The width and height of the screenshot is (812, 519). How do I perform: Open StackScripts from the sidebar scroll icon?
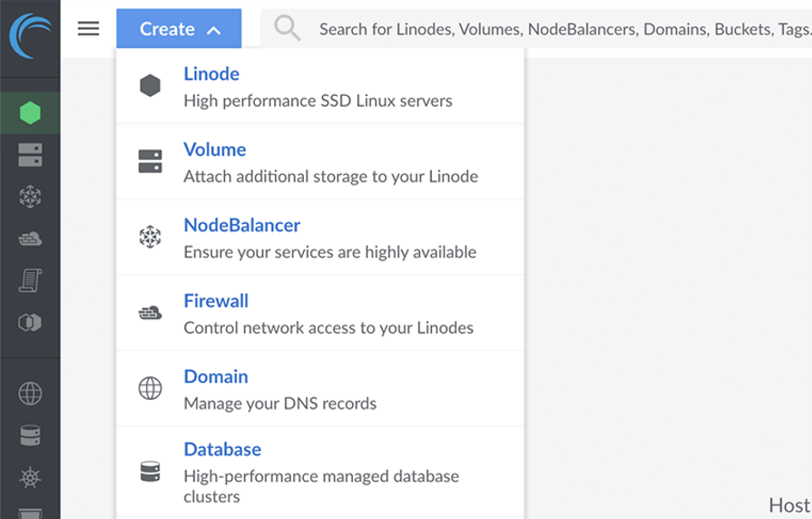(x=30, y=280)
